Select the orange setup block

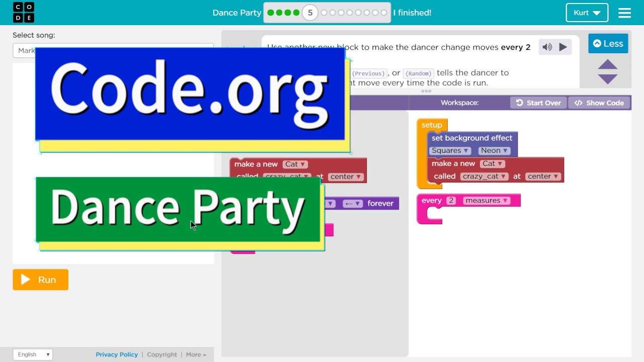click(x=432, y=125)
